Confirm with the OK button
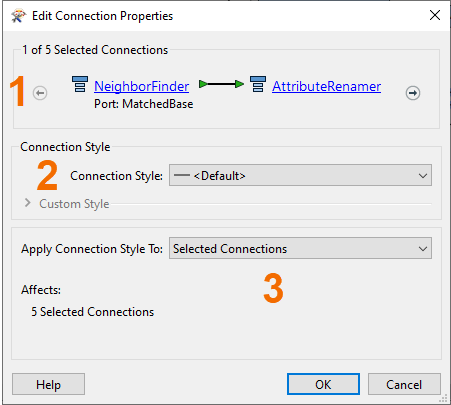The width and height of the screenshot is (451, 405). pyautogui.click(x=323, y=384)
